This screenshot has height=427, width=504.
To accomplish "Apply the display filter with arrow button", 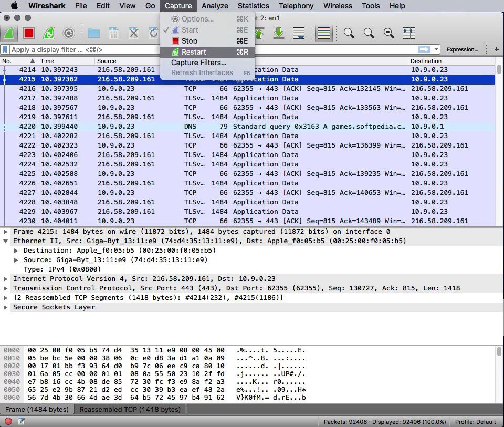I will coord(424,49).
